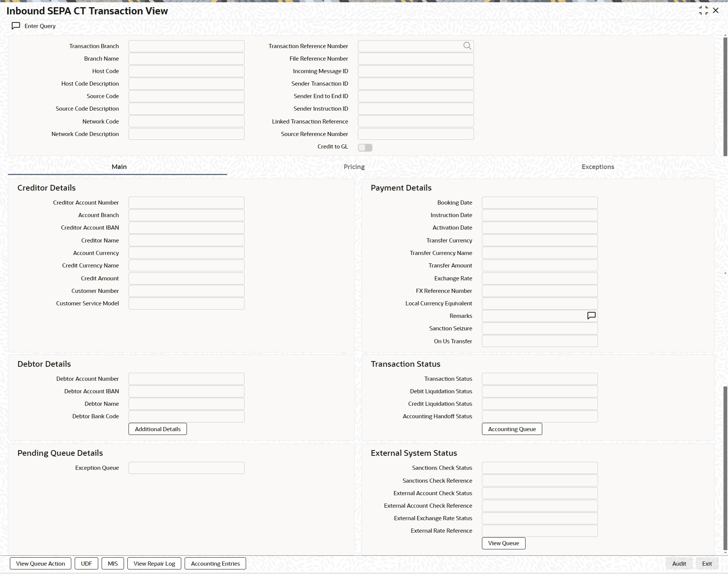
Task: Click the vertical scrollbar on right edge
Action: [725, 97]
